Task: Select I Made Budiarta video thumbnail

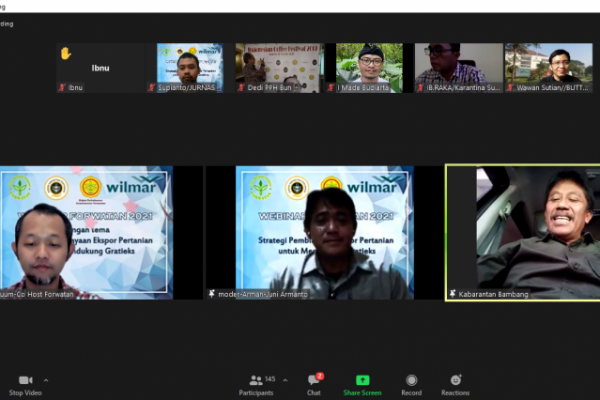Action: point(368,65)
